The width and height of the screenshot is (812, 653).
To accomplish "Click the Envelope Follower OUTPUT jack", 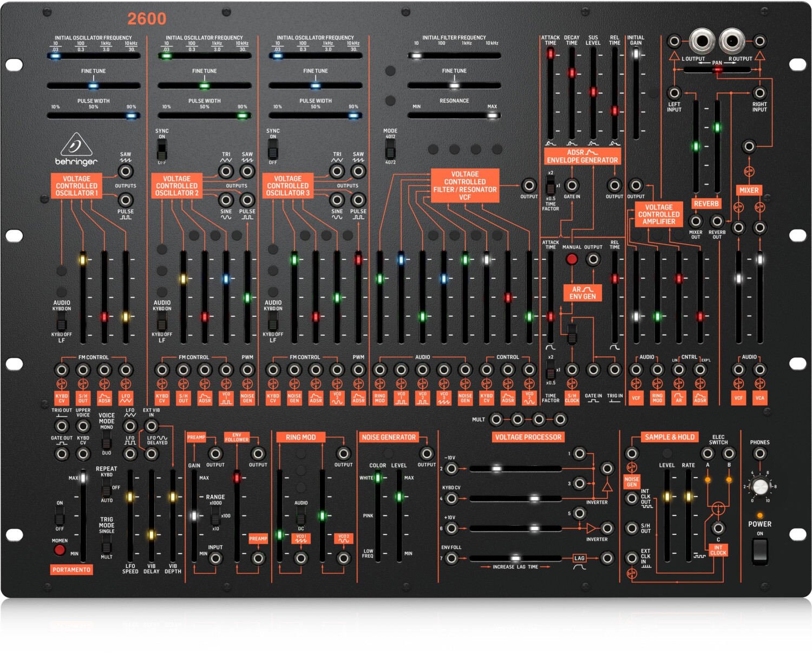I will pos(258,454).
